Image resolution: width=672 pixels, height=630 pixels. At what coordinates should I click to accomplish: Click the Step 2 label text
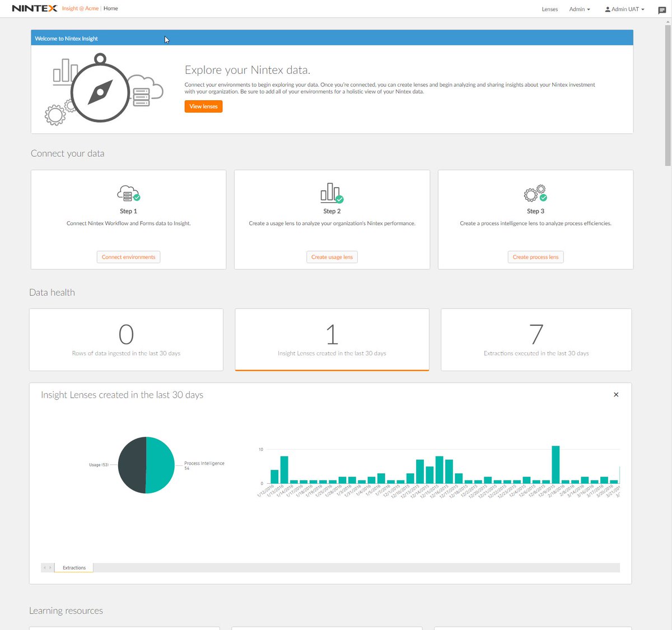[332, 211]
